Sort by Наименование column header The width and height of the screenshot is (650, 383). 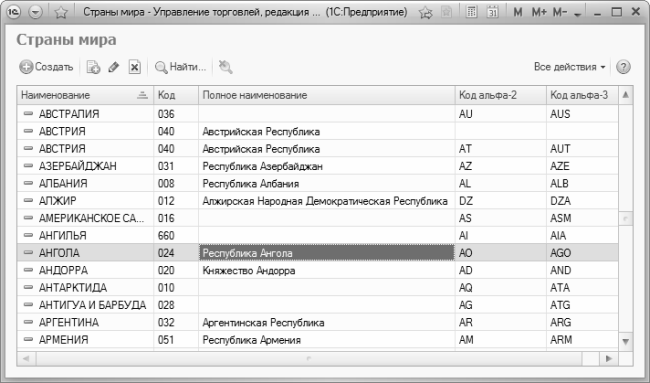pyautogui.click(x=85, y=95)
